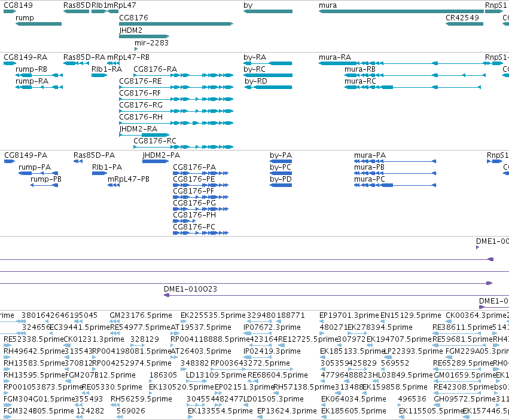
Task: Click the GM23176.5prime EST label
Action: pyautogui.click(x=141, y=315)
